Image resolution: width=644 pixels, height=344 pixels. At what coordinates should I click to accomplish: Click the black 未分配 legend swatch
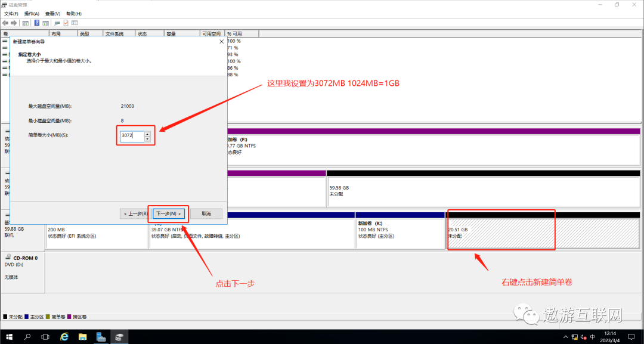click(x=5, y=317)
